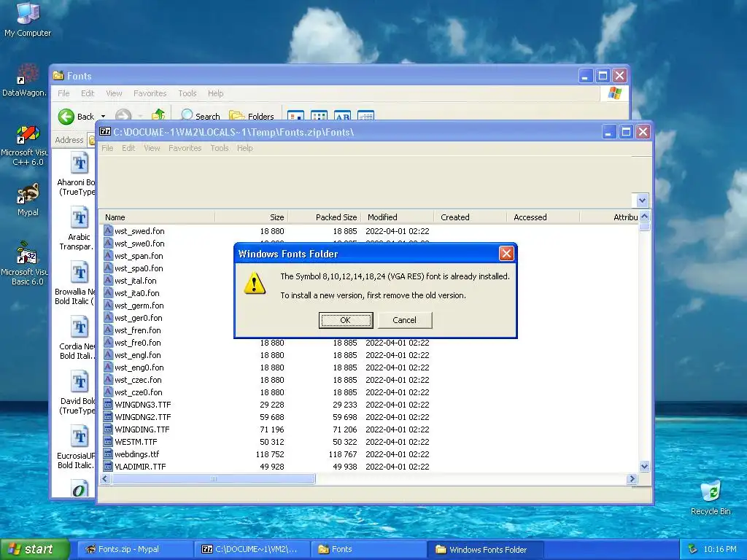Image resolution: width=747 pixels, height=560 pixels.
Task: Open File menu in 7-Zip window
Action: pyautogui.click(x=107, y=148)
